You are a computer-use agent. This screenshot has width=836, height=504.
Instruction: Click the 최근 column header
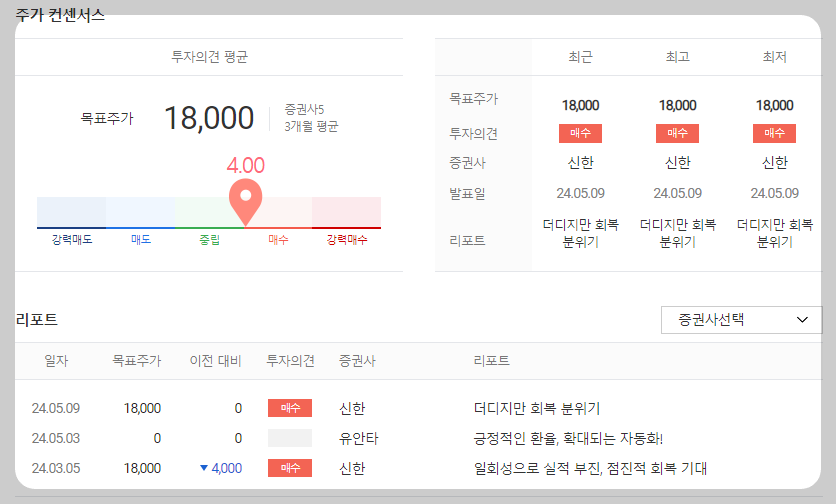581,57
